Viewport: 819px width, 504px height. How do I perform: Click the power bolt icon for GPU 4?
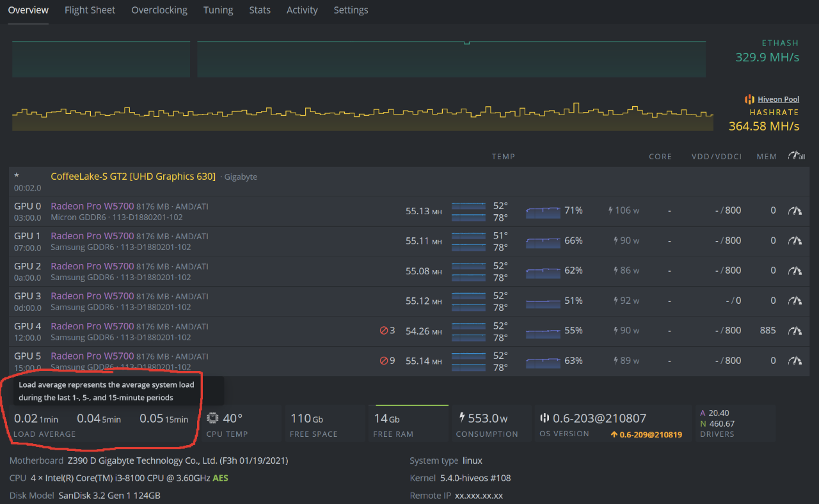[x=616, y=331]
